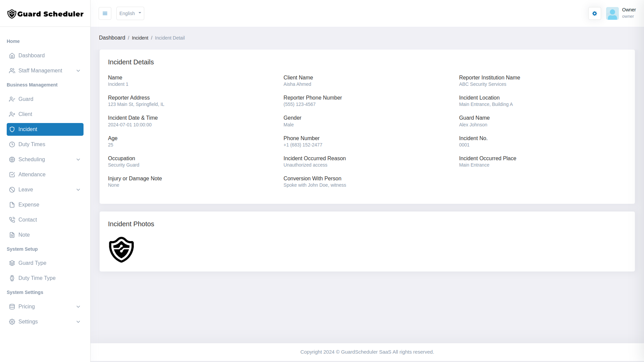Viewport: 644px width, 362px height.
Task: Open the English language dropdown
Action: [130, 13]
